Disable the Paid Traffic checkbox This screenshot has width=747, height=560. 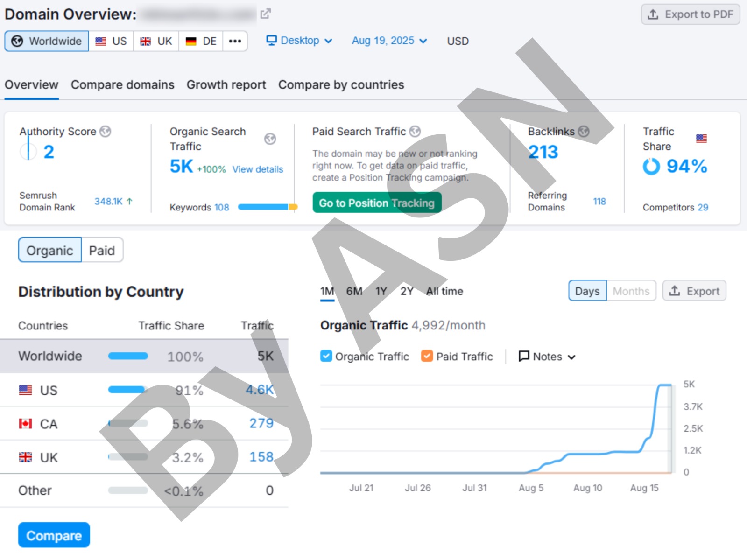[427, 356]
